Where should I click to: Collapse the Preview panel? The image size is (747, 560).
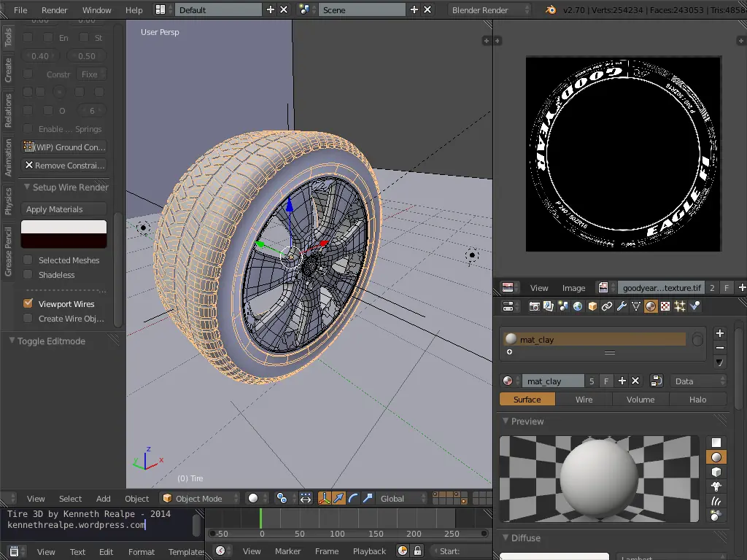(506, 421)
